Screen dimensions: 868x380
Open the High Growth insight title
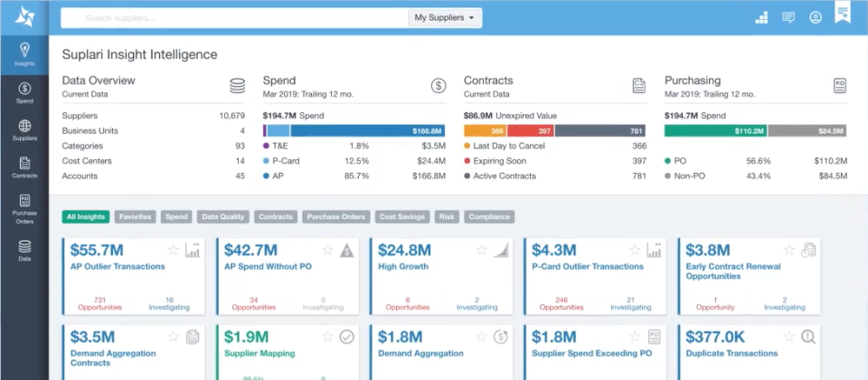[x=403, y=266]
